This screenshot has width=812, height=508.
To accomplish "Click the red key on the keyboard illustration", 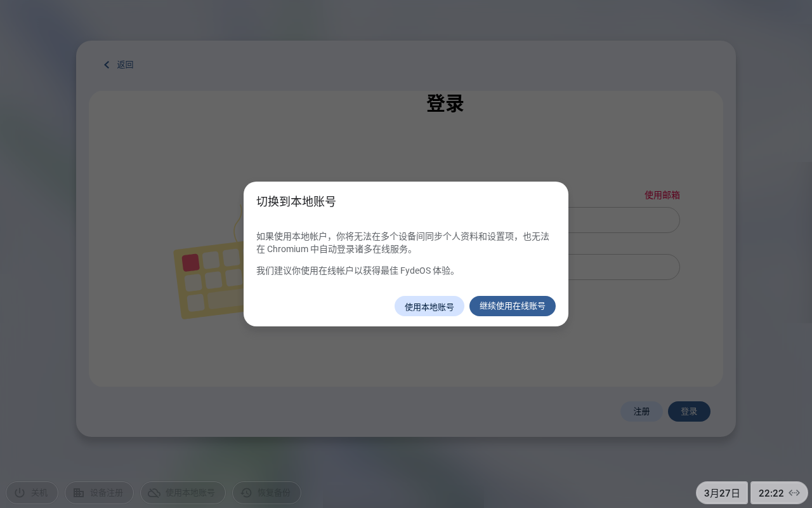I will (190, 262).
